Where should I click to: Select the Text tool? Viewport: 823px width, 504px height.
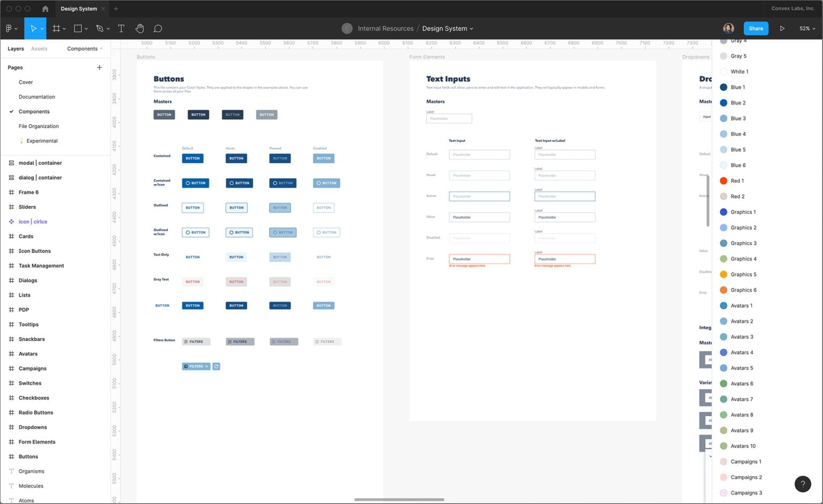click(121, 28)
